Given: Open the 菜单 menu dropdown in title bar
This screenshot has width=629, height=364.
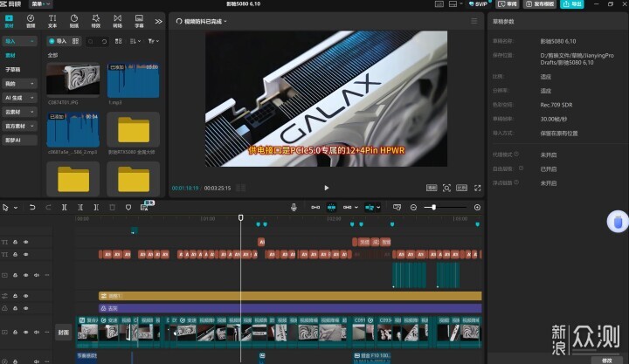Looking at the screenshot, I should pyautogui.click(x=40, y=4).
